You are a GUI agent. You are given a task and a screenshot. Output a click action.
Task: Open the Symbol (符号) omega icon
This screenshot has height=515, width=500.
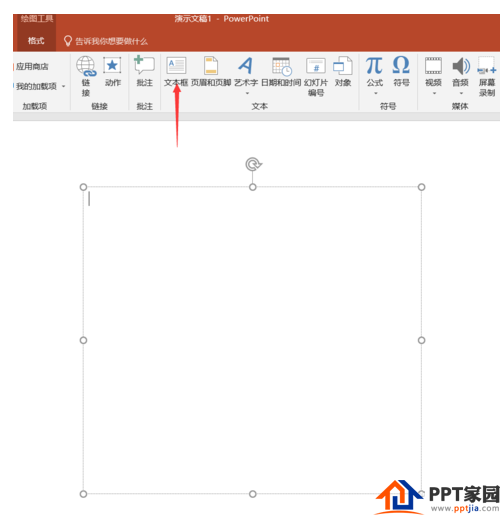[401, 65]
